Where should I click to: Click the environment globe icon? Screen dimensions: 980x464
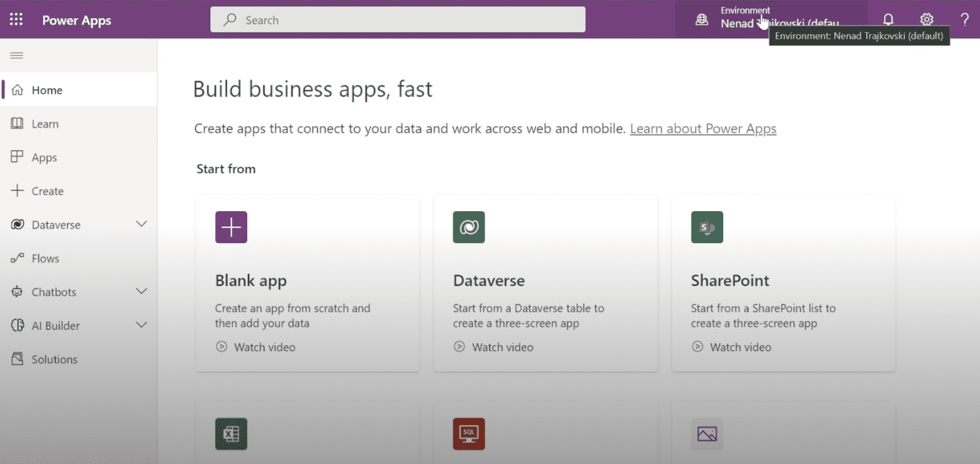pos(702,20)
